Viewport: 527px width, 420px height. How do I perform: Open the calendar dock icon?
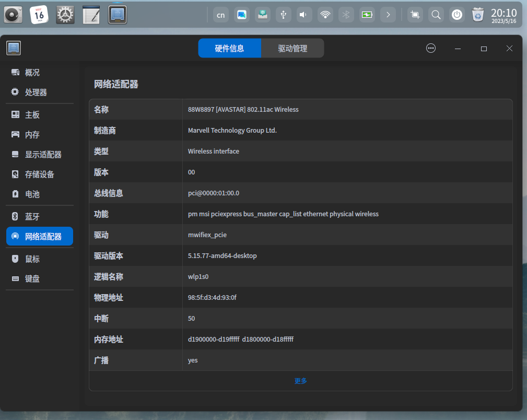click(39, 15)
